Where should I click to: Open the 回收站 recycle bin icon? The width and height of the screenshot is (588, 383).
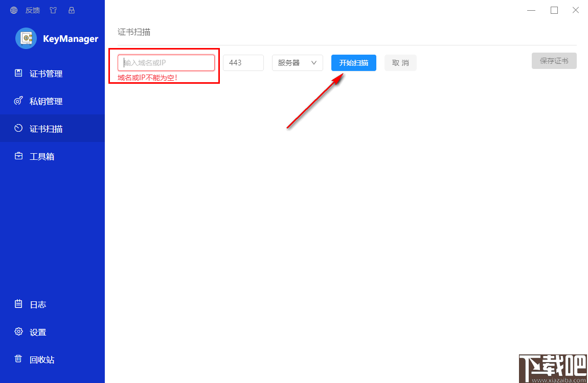[x=18, y=360]
